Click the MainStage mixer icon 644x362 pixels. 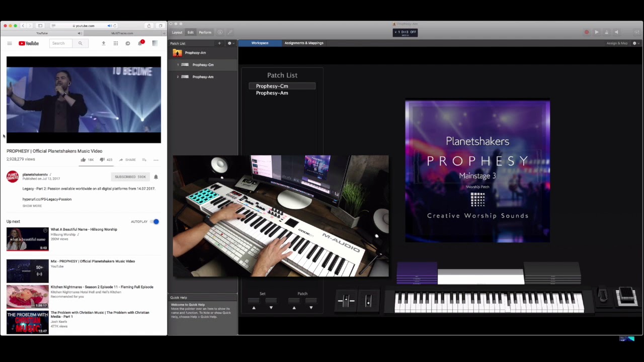637,32
